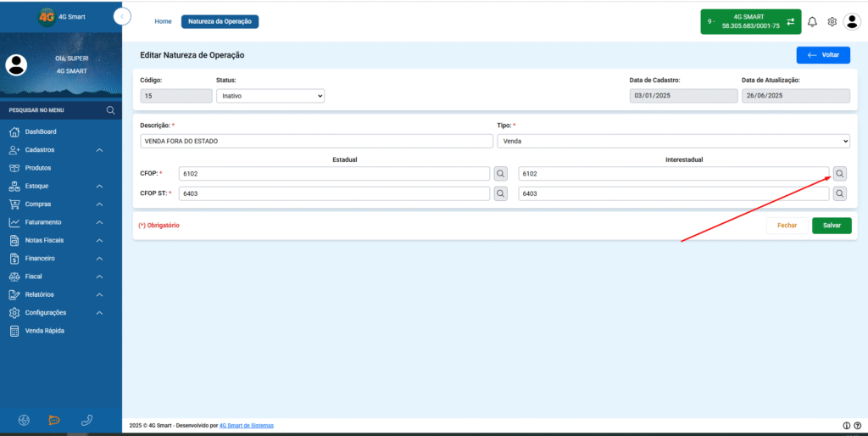Click CFOP ST Estadual search icon

coord(500,193)
